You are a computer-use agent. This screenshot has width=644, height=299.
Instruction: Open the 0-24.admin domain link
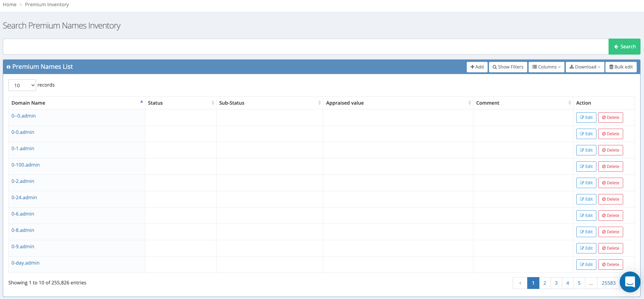pos(24,197)
